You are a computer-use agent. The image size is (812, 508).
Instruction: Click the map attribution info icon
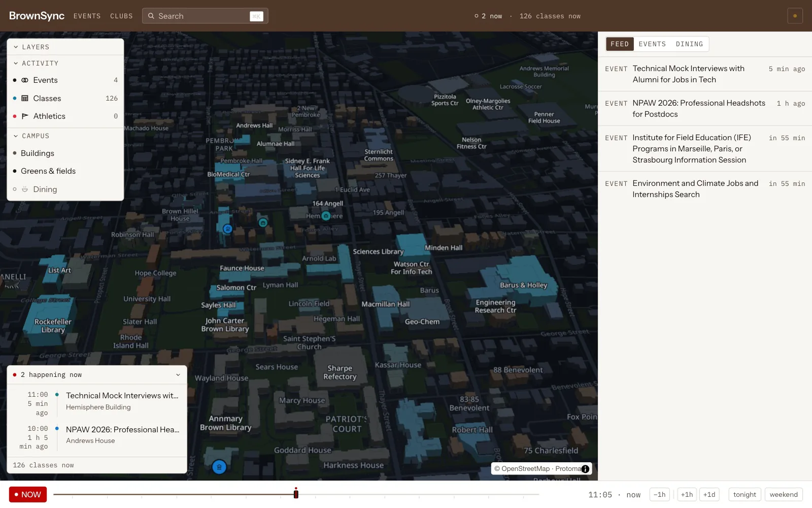(585, 469)
